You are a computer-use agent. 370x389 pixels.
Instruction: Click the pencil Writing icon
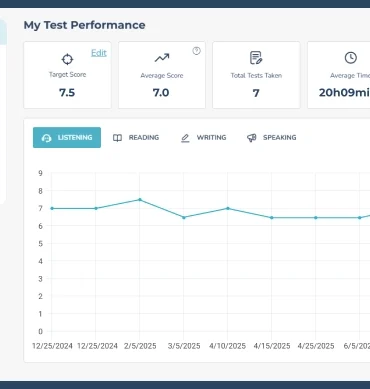185,138
